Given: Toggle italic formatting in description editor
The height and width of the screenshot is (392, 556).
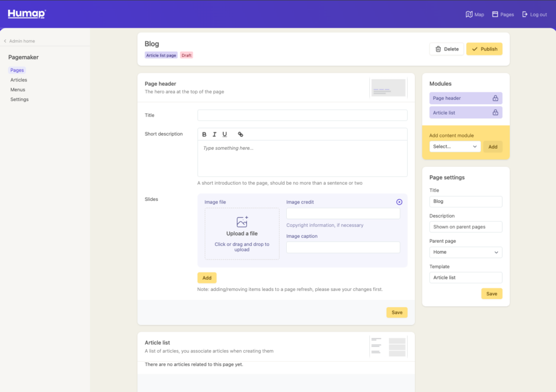Looking at the screenshot, I should [x=214, y=135].
